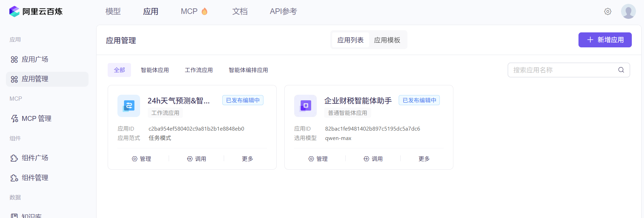Click the 应用管理 page heading
Viewport: 644px width, 218px height.
tap(121, 40)
